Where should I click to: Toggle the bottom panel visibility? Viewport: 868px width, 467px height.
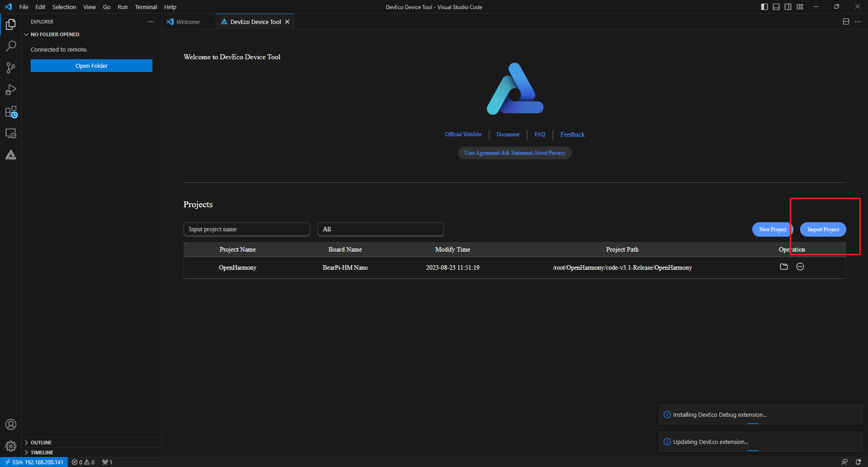[x=776, y=7]
